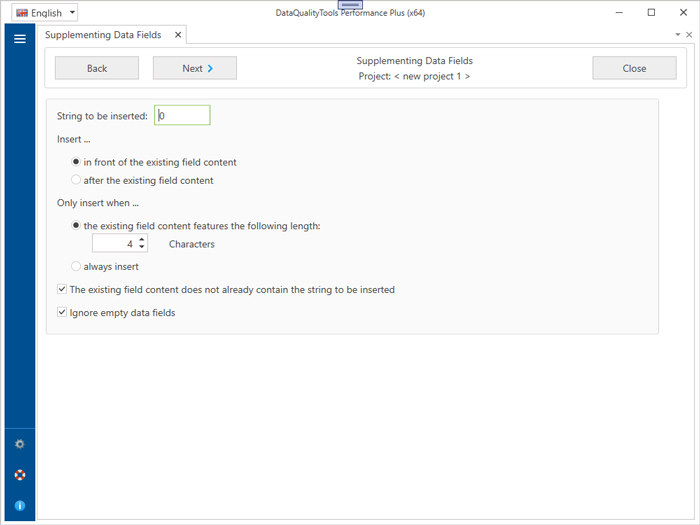Click the Next button

tap(195, 68)
